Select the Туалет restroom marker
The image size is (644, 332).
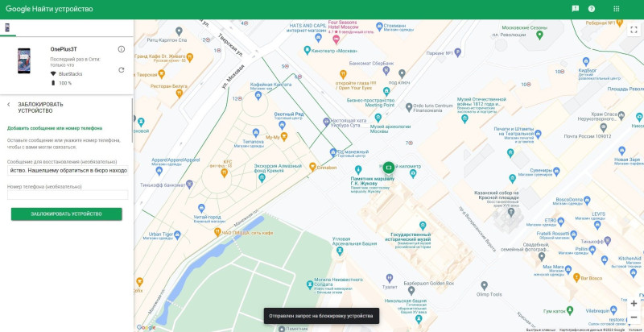pyautogui.click(x=389, y=278)
